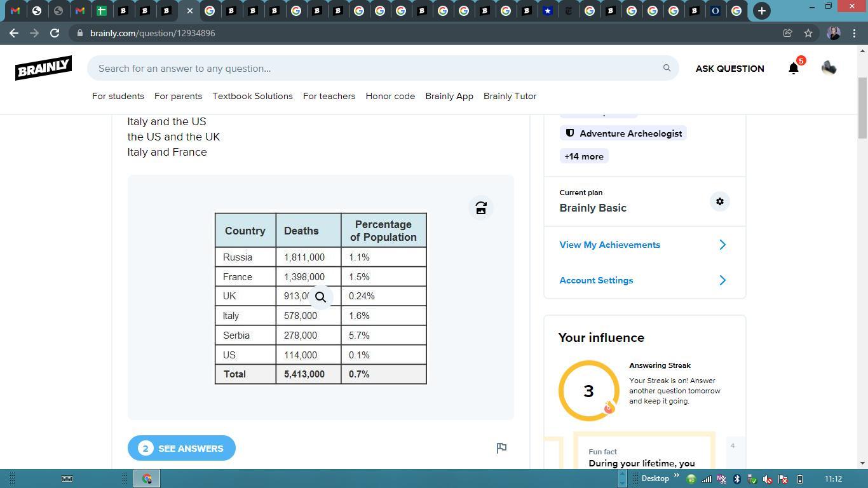
Task: Open a new browser tab
Action: click(761, 11)
